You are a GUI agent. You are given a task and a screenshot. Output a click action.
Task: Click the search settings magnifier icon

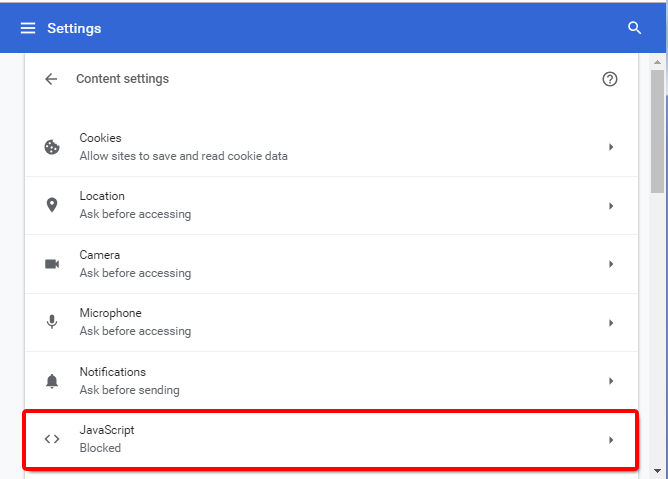(634, 28)
